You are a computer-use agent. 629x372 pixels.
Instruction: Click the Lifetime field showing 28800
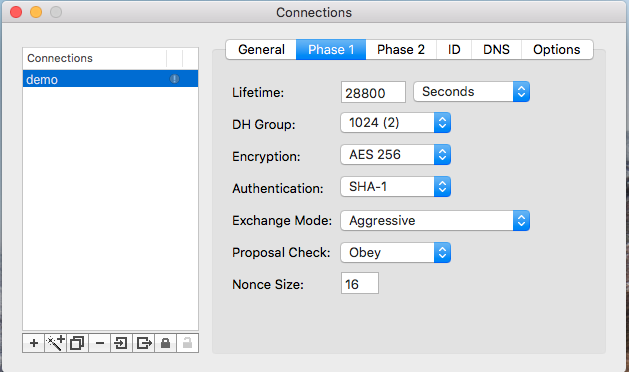click(373, 92)
